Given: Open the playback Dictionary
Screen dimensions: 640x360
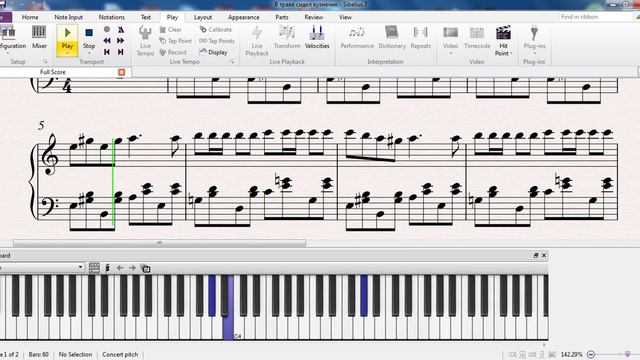Looking at the screenshot, I should click(x=392, y=38).
